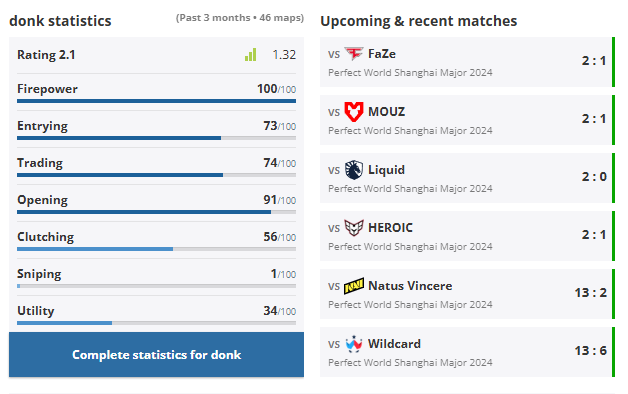Image resolution: width=628 pixels, height=394 pixels.
Task: Click the Wildcard team logo icon
Action: coord(354,344)
